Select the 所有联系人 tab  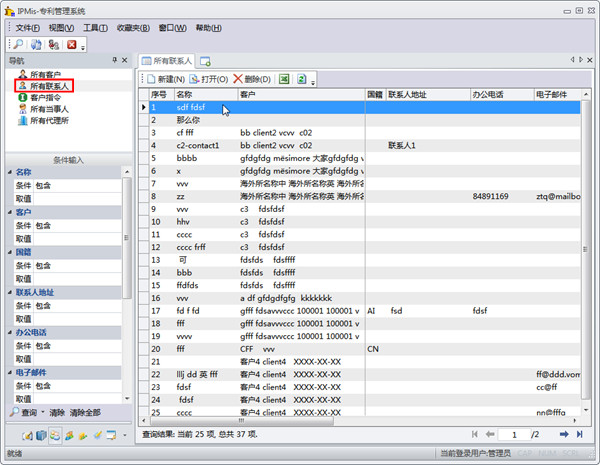coord(167,61)
